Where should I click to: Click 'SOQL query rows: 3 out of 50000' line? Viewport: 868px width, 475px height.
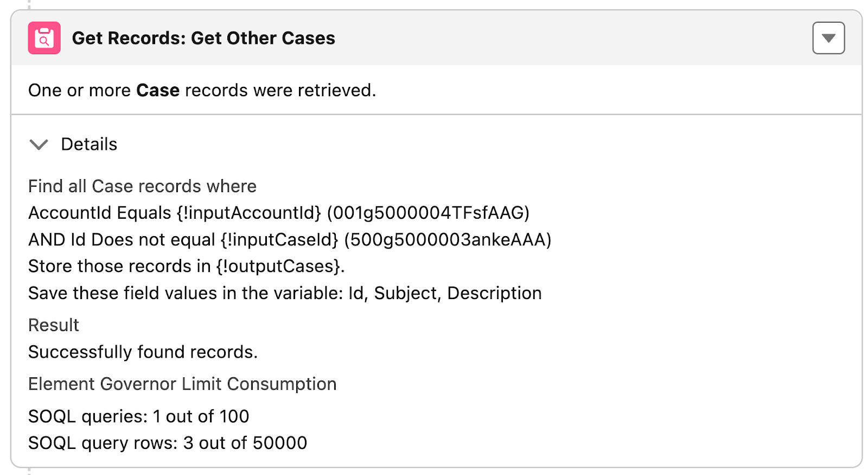[168, 443]
